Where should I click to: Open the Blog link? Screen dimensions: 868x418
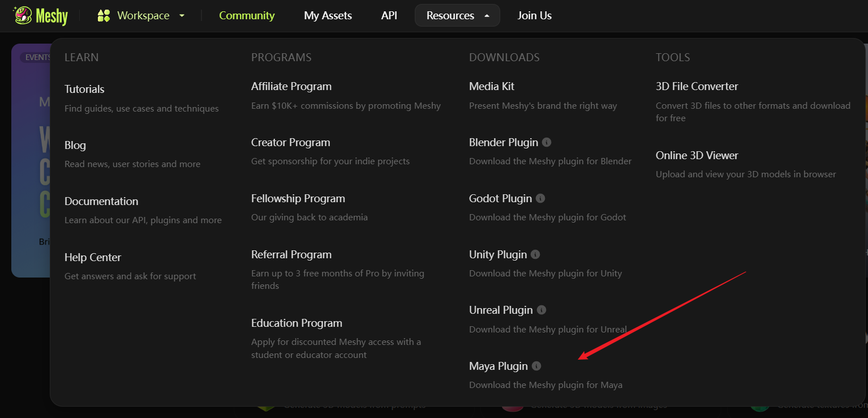point(75,145)
